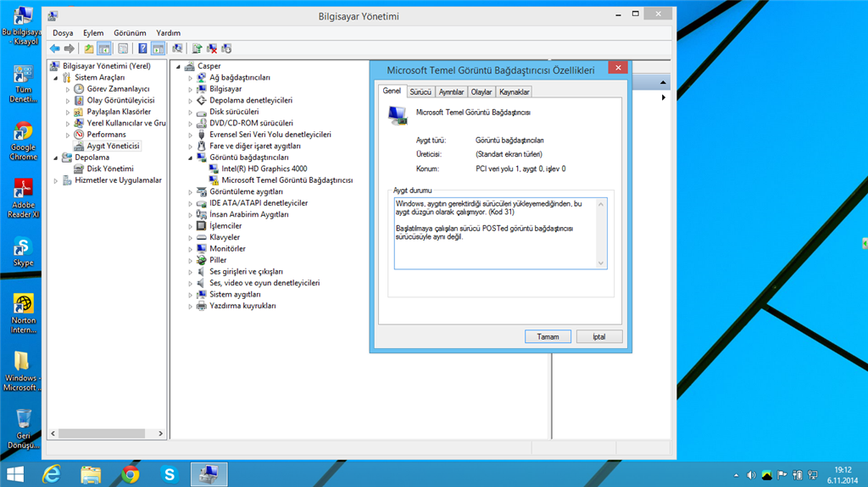Click the Up one level folder icon
Image resolution: width=868 pixels, height=487 pixels.
[88, 49]
